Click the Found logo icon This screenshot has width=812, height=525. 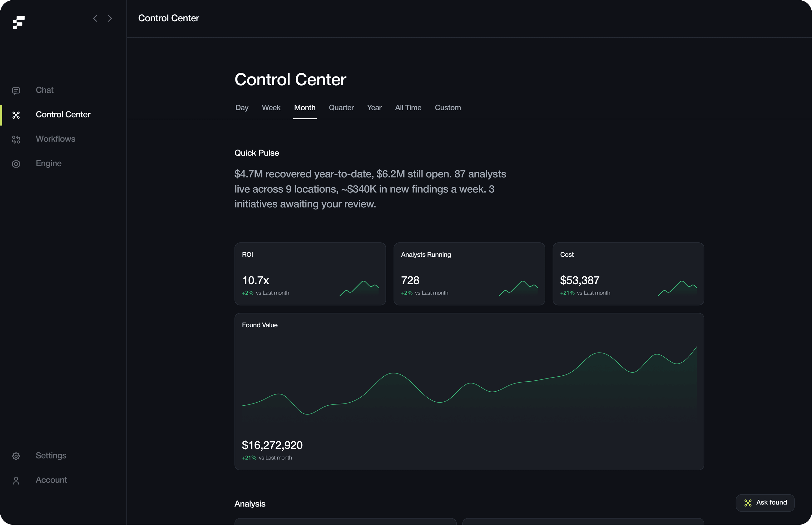pyautogui.click(x=19, y=22)
